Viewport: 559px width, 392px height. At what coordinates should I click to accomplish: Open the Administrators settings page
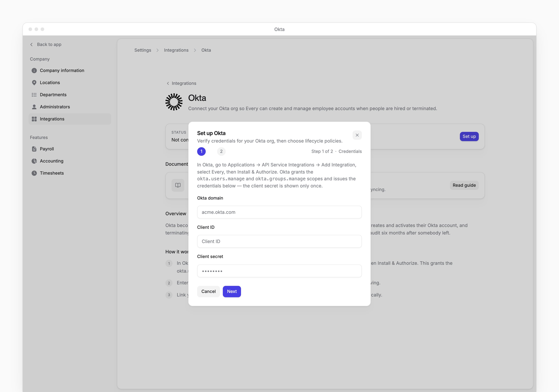(70, 107)
